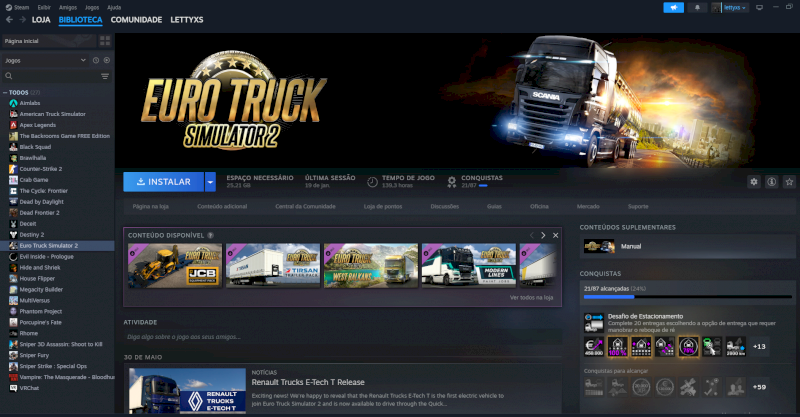Image resolution: width=800 pixels, height=417 pixels.
Task: Open the Modern Lines Paint Jobs thumbnail
Action: coord(469,265)
